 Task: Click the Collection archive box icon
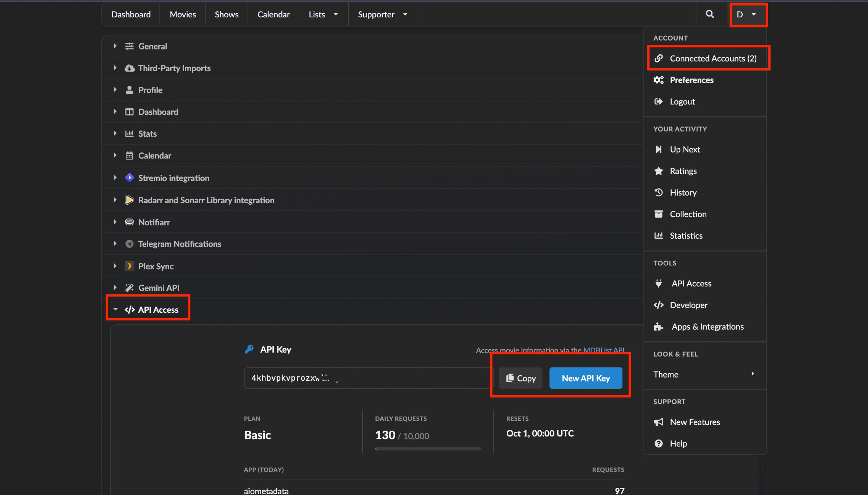click(x=659, y=214)
